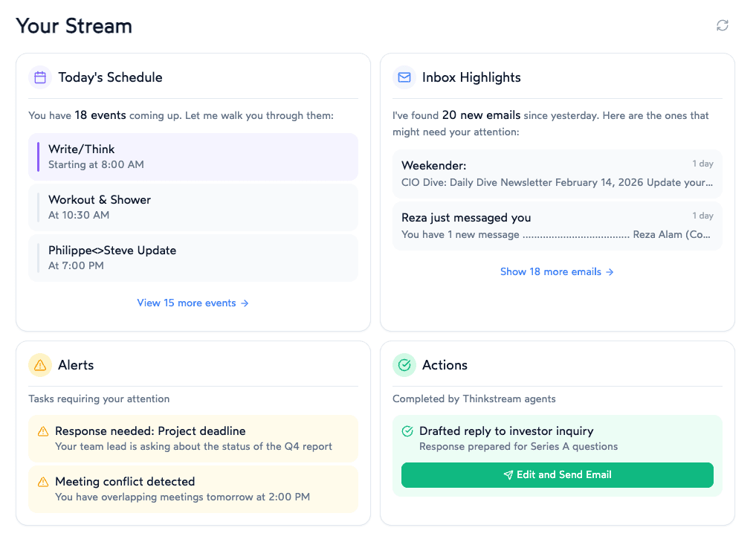This screenshot has width=756, height=545.
Task: Expand events via arrow beside View 15 more
Action: [x=245, y=303]
